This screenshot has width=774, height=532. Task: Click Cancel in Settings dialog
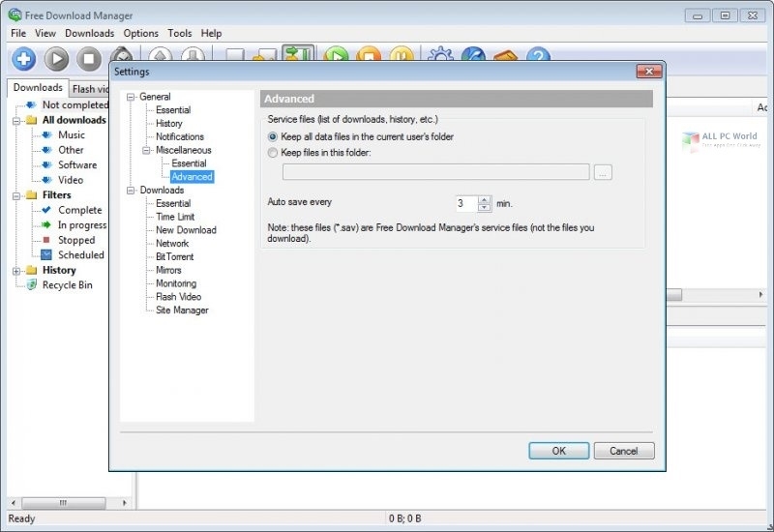624,451
